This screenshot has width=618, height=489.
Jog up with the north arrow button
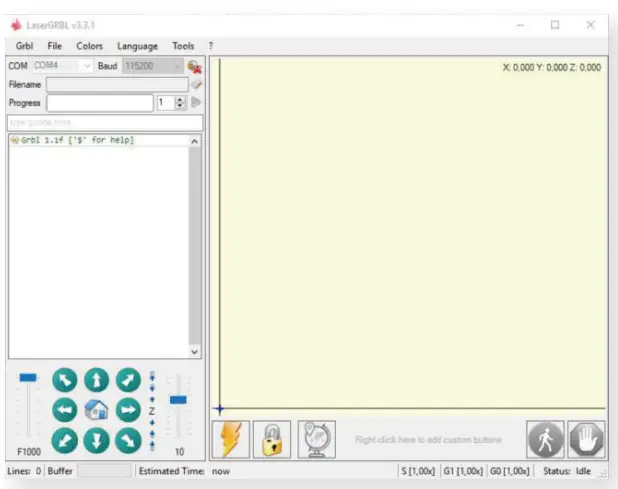97,380
